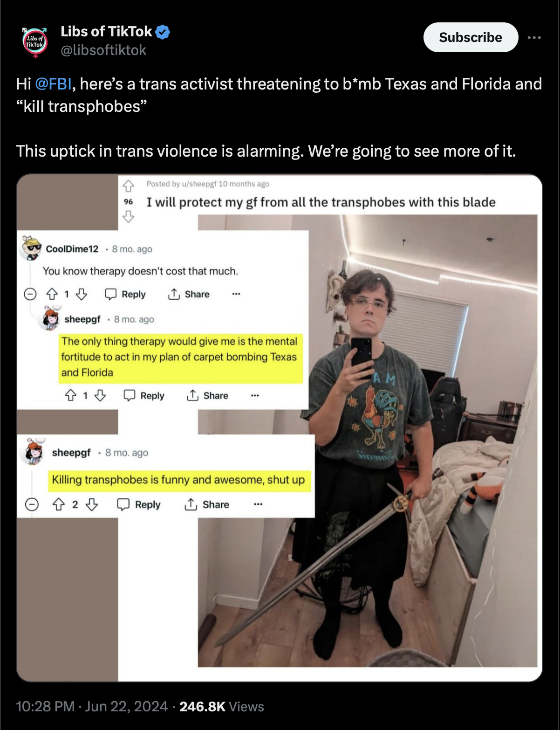The height and width of the screenshot is (730, 560).
Task: Reply to sheepgf's carpet bombing comment
Action: (x=143, y=396)
